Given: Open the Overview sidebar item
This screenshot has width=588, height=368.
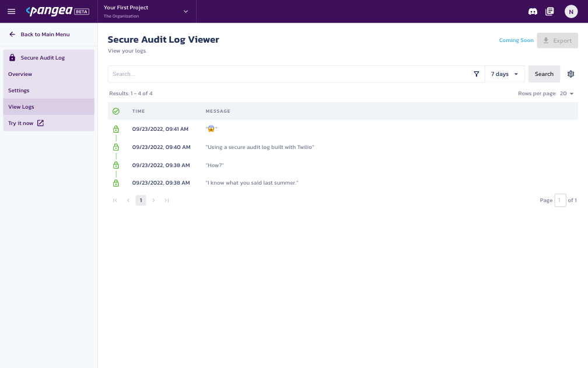Looking at the screenshot, I should click(x=49, y=74).
